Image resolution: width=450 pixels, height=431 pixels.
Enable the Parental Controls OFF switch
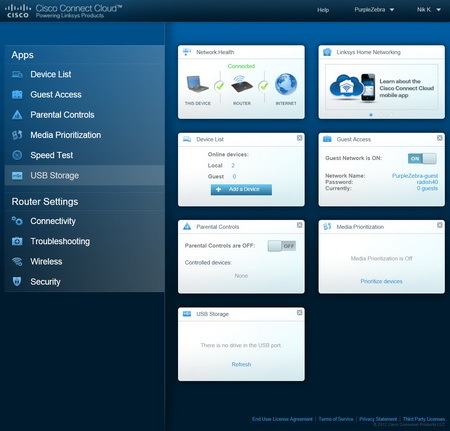click(282, 246)
